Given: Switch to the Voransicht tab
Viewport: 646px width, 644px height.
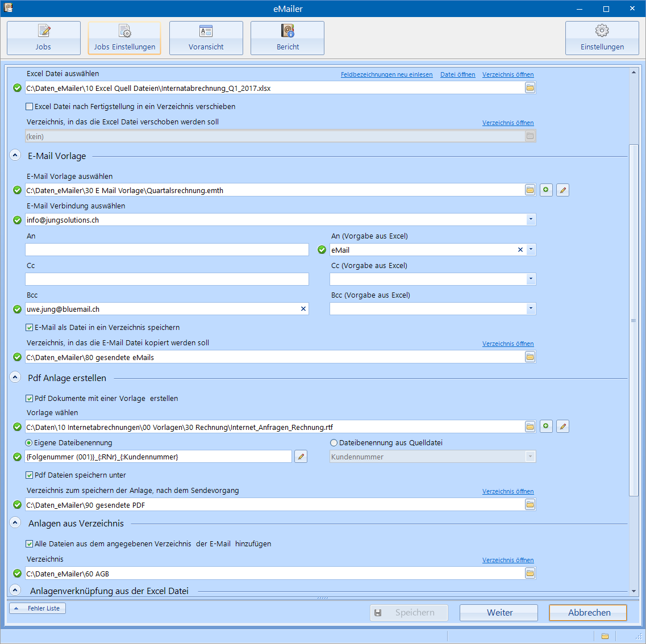Looking at the screenshot, I should click(206, 38).
